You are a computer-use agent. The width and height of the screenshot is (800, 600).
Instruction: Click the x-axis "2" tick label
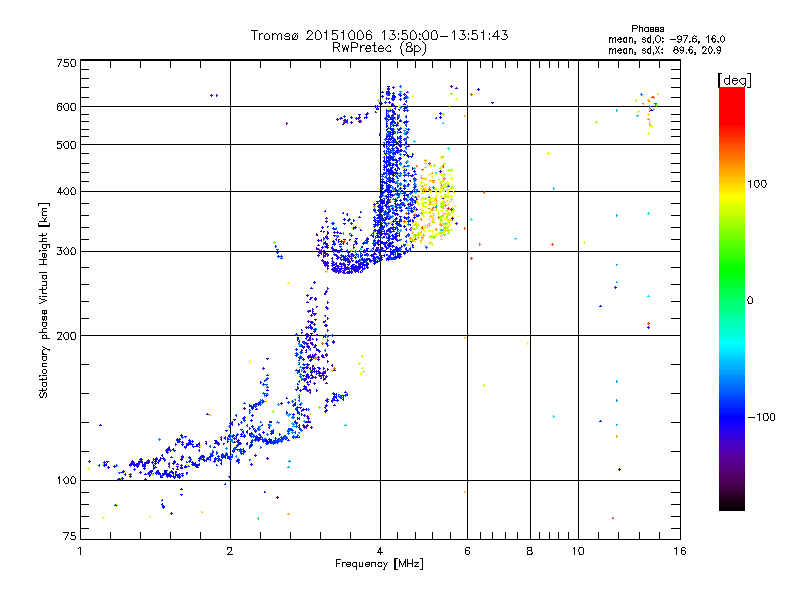[230, 551]
